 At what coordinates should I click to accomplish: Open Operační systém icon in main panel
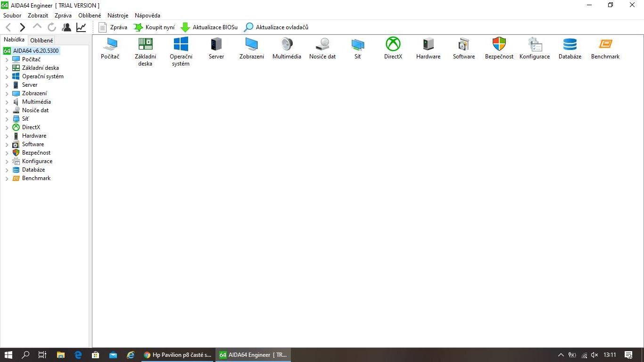[181, 44]
